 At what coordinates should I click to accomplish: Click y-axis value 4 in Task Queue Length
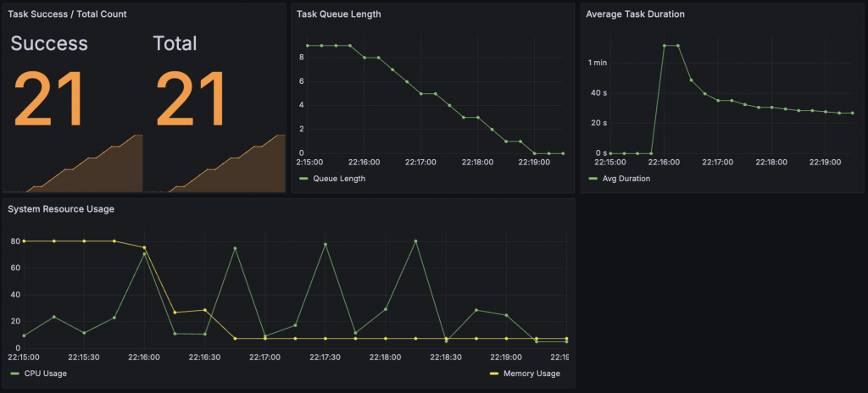coord(301,105)
